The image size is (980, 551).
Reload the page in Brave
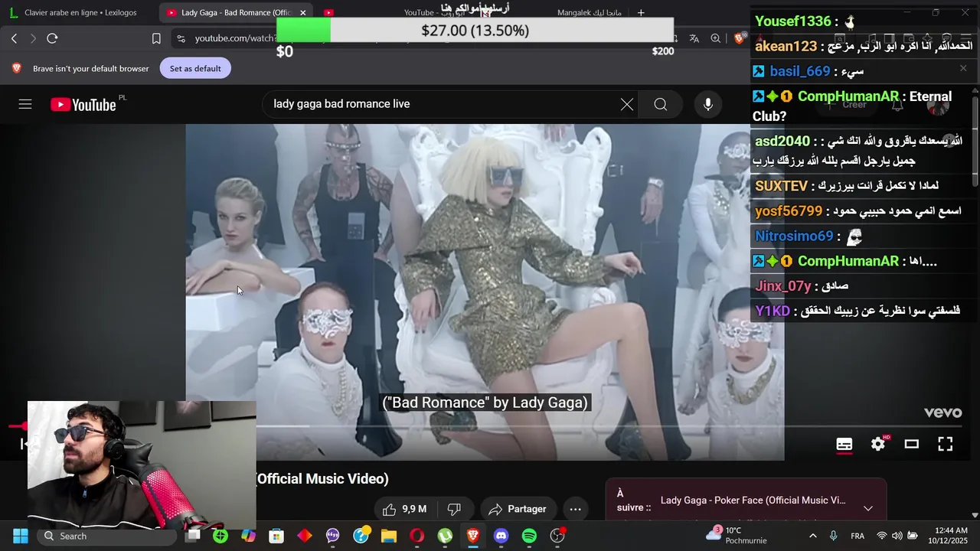(52, 38)
